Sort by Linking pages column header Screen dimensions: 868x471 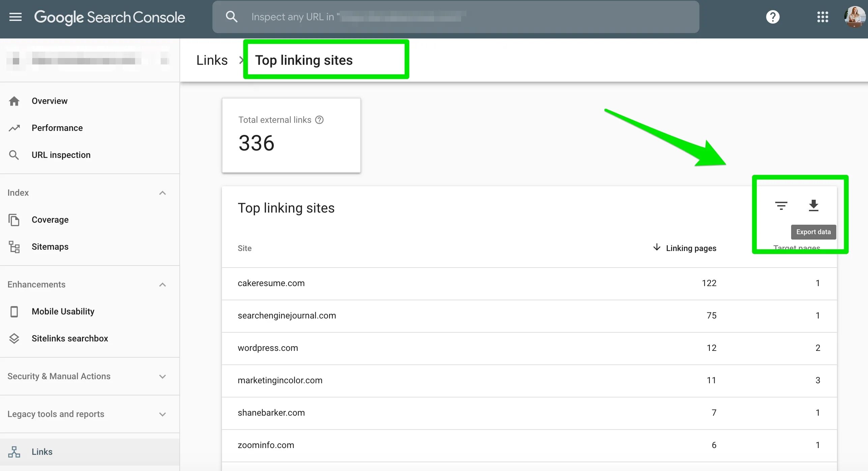tap(691, 248)
